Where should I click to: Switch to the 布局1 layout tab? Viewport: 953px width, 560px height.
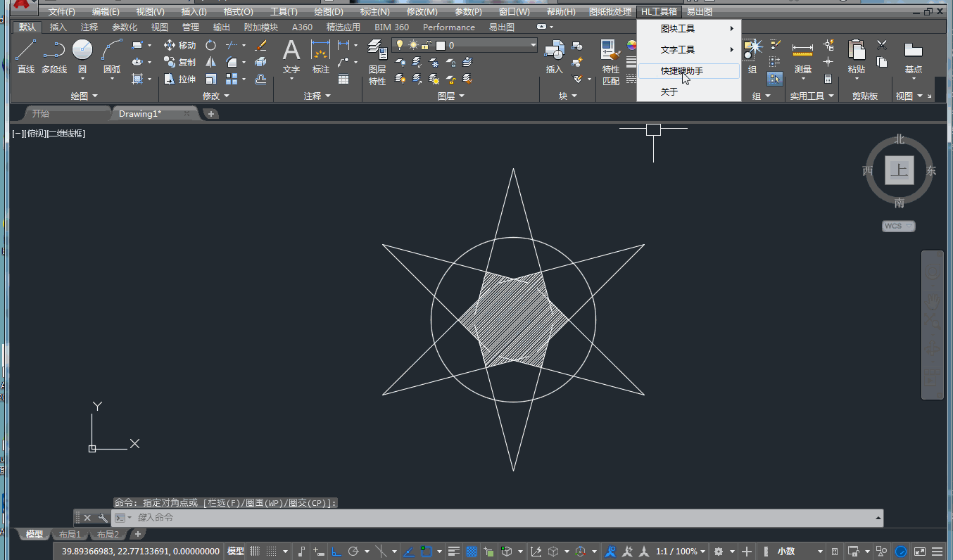70,535
